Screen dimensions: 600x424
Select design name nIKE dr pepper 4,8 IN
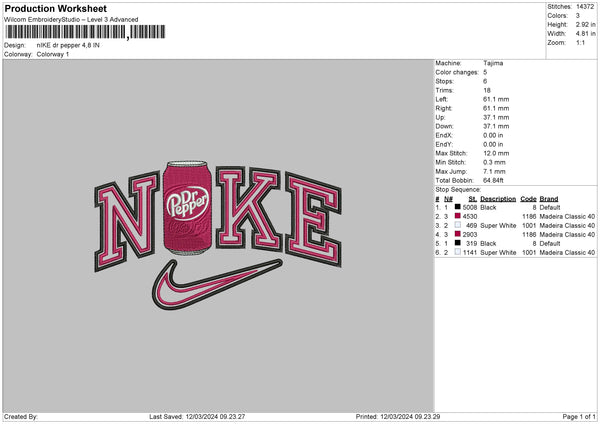coord(68,45)
